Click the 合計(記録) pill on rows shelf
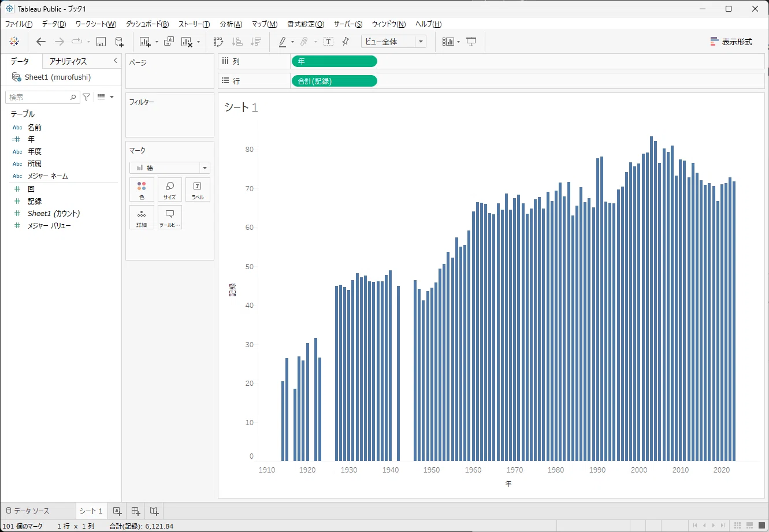This screenshot has height=532, width=769. [335, 81]
